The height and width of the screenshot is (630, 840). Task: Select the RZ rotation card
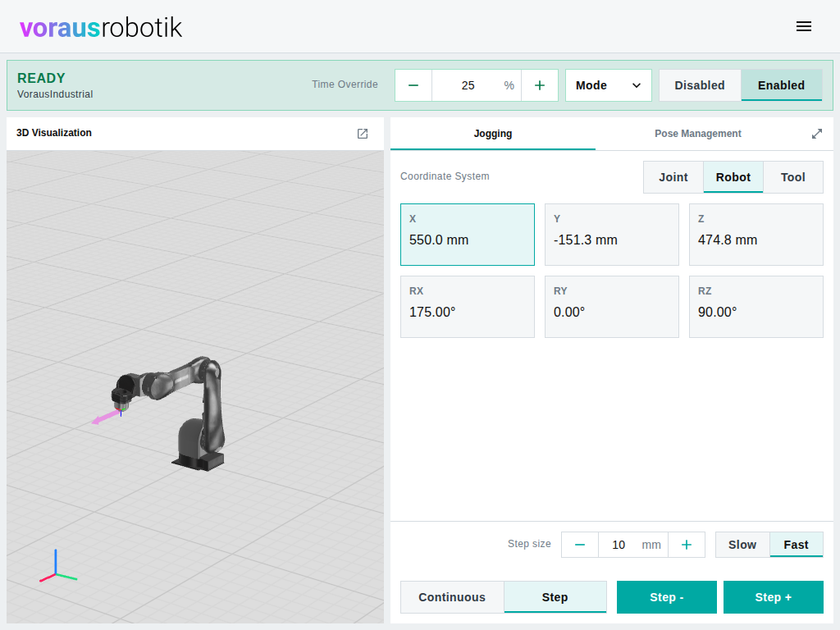point(756,307)
